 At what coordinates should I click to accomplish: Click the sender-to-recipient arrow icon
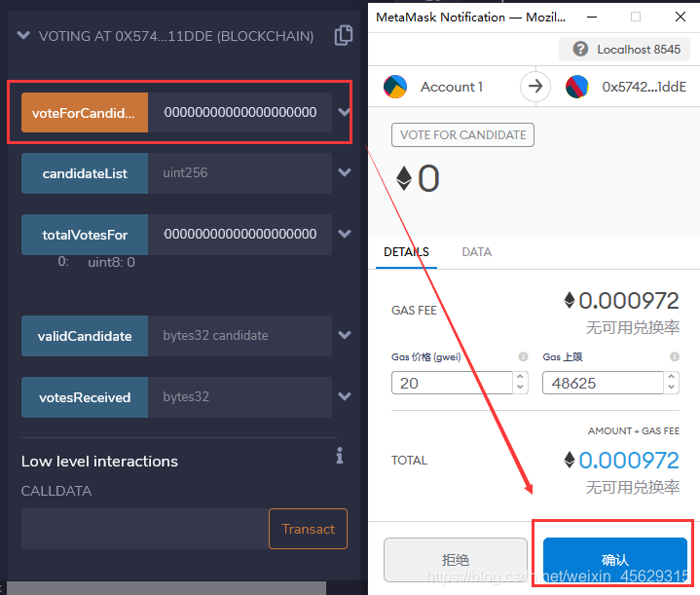pyautogui.click(x=535, y=86)
